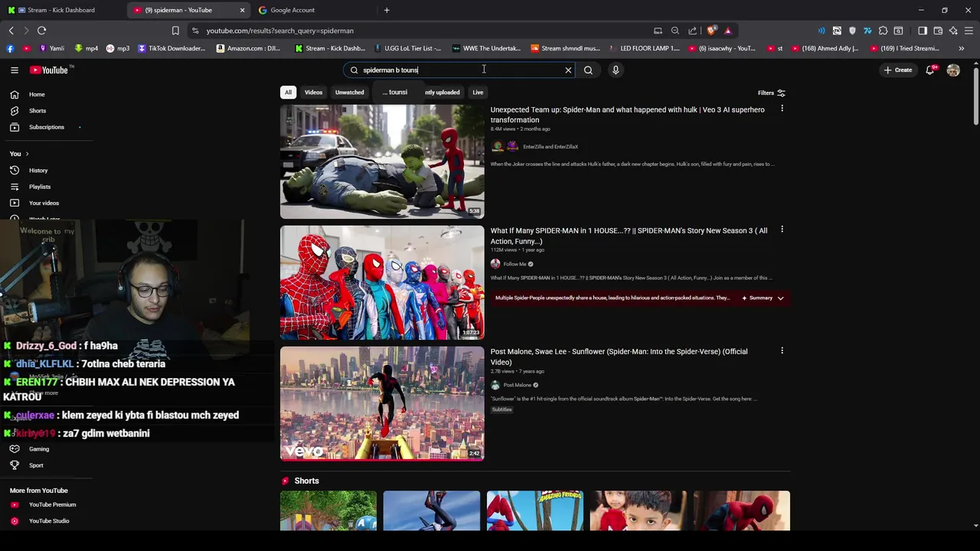This screenshot has height=551, width=980.
Task: Click 'Unexpected Team up: Spider-Man' video title
Action: pos(627,115)
